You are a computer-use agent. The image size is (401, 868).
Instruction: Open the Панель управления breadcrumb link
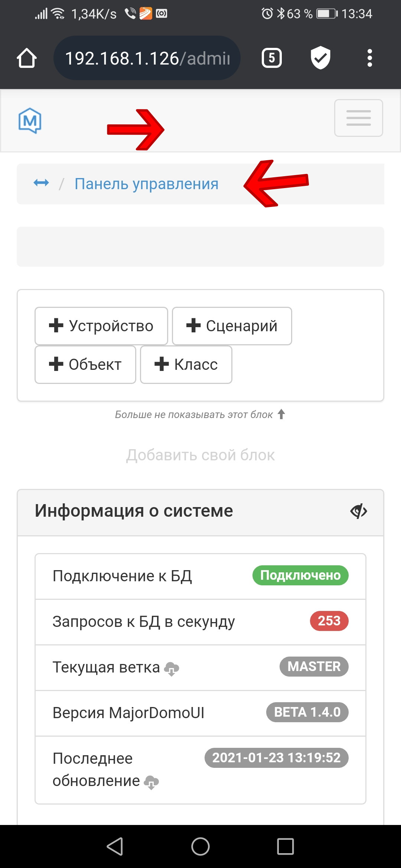pyautogui.click(x=147, y=184)
